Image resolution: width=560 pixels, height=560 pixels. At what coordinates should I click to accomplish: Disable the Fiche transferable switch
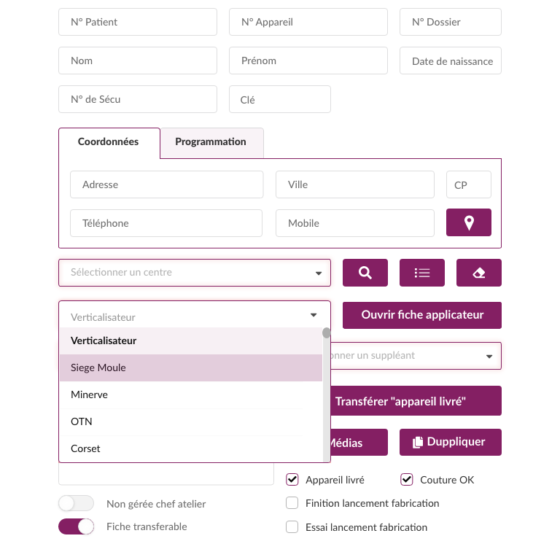click(76, 526)
